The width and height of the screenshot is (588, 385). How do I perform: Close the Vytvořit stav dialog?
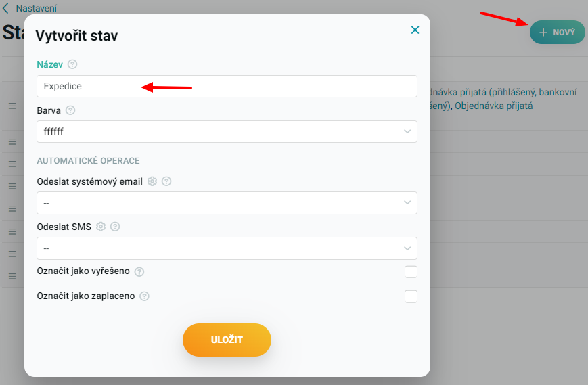coord(415,30)
